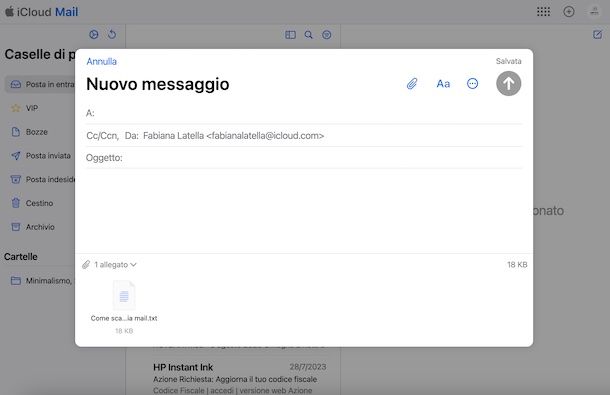This screenshot has height=395, width=610.
Task: Click into the A: recipient field
Action: click(x=304, y=113)
